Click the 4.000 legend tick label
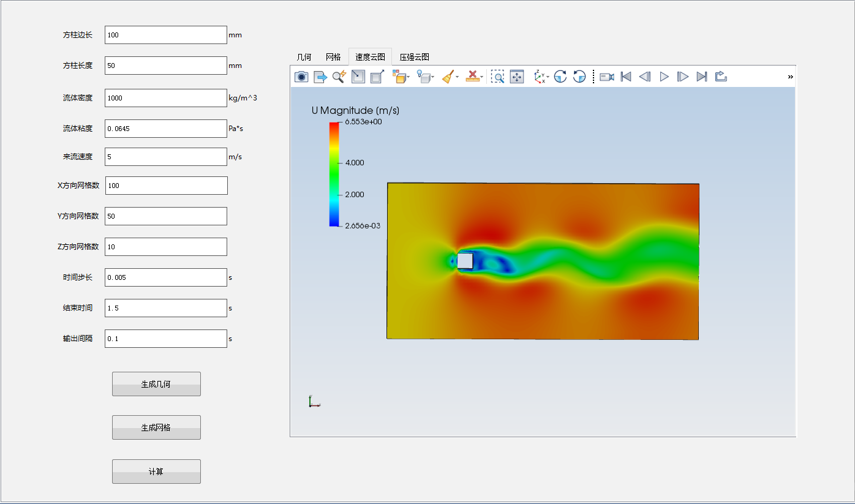The width and height of the screenshot is (855, 504). click(355, 163)
